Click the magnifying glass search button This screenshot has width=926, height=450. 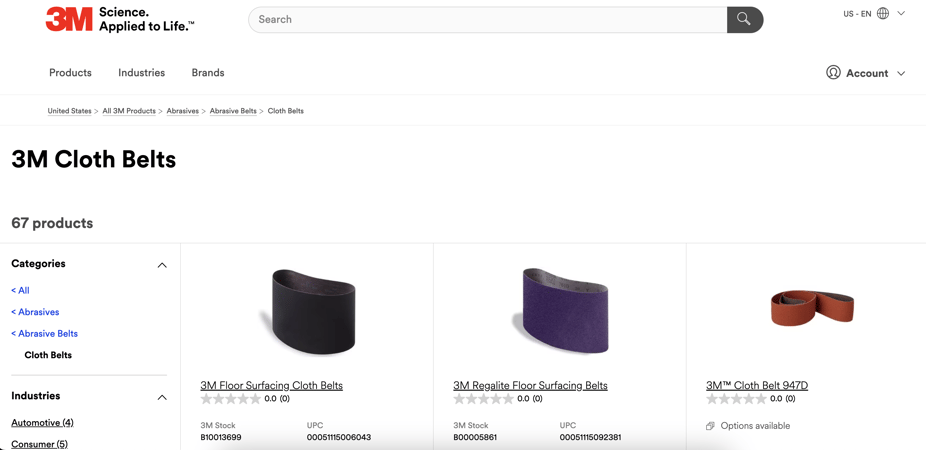click(x=745, y=19)
